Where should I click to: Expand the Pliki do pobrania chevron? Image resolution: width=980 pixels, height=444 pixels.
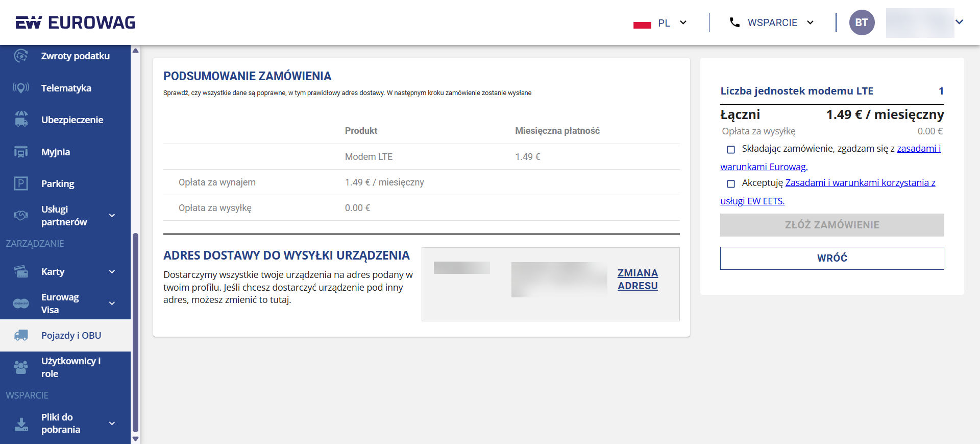112,424
